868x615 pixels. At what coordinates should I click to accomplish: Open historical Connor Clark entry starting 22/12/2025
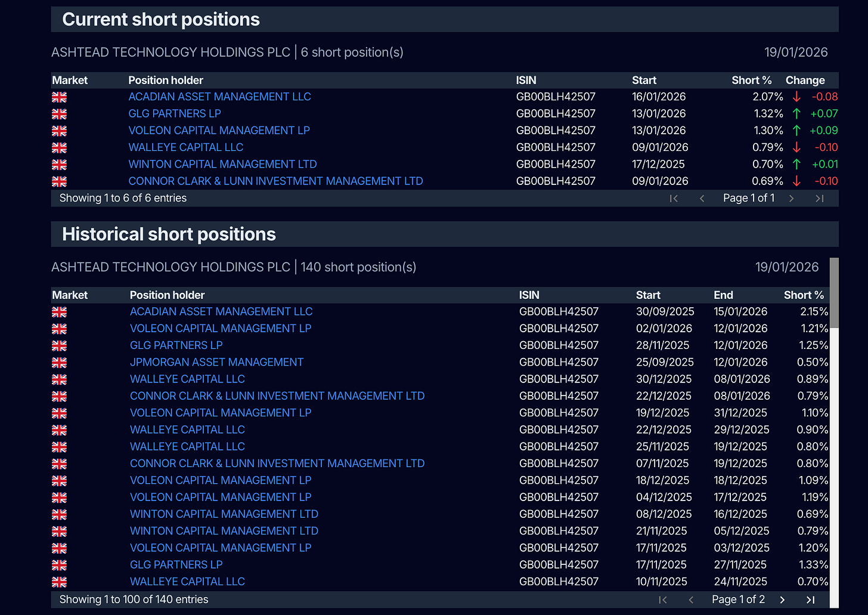(x=277, y=395)
